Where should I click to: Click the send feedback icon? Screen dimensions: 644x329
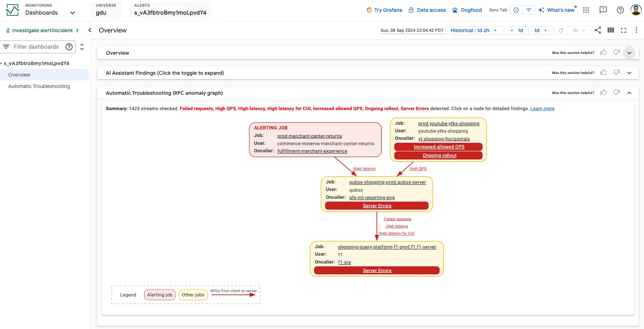coord(603,10)
